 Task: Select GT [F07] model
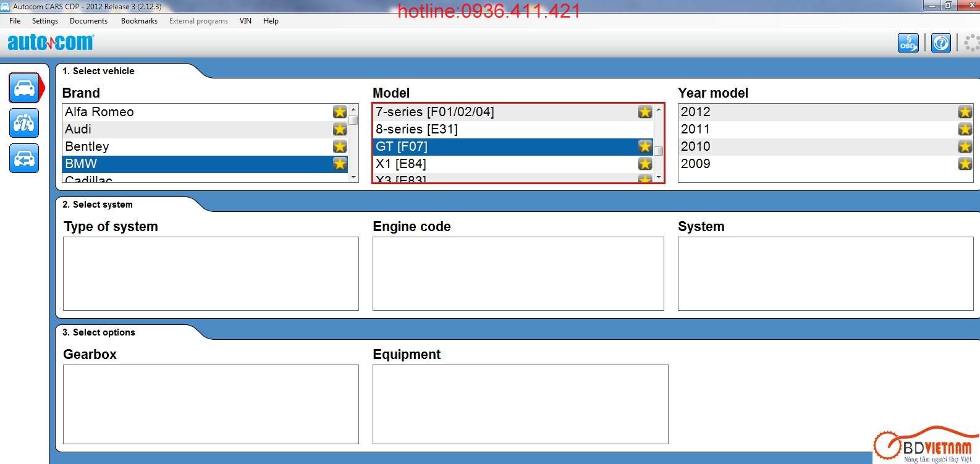pyautogui.click(x=513, y=146)
